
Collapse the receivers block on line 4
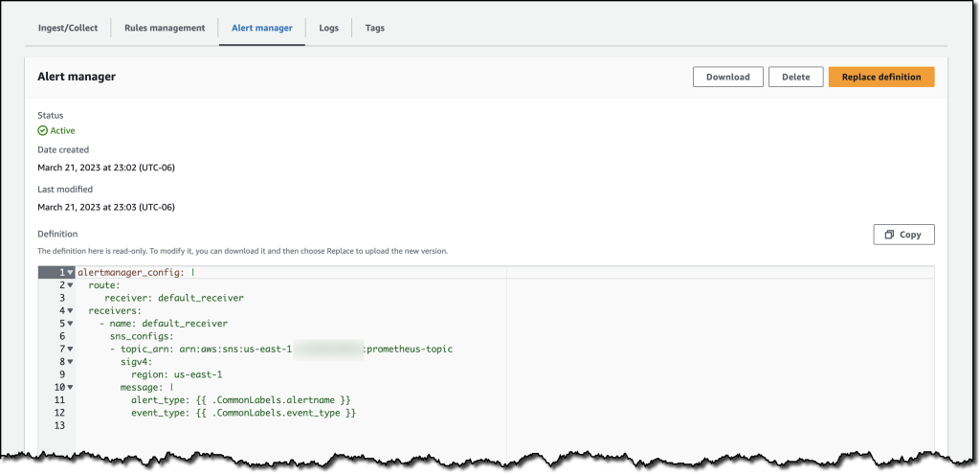pyautogui.click(x=70, y=311)
